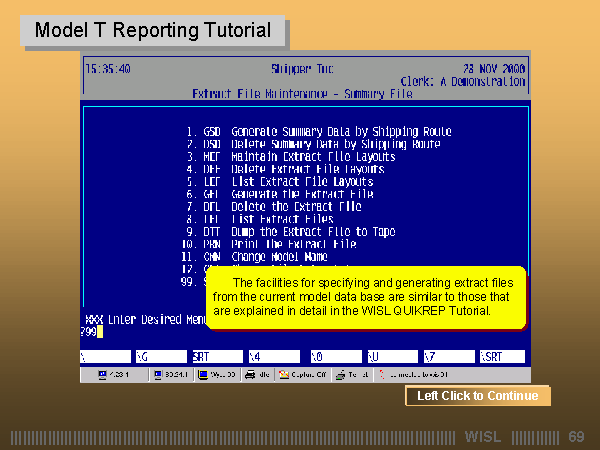Select menu option 2 Delete Summary Data
Image resolution: width=600 pixels, height=450 pixels.
point(313,144)
